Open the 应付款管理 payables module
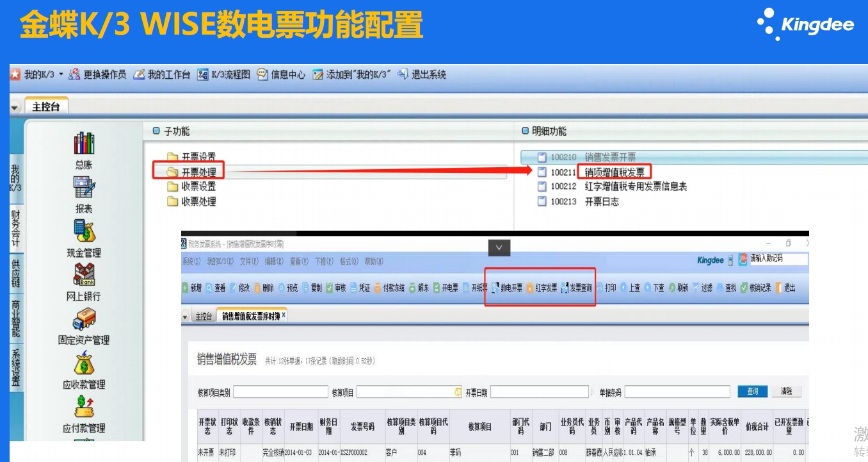This screenshot has height=462, width=868. coord(84,414)
